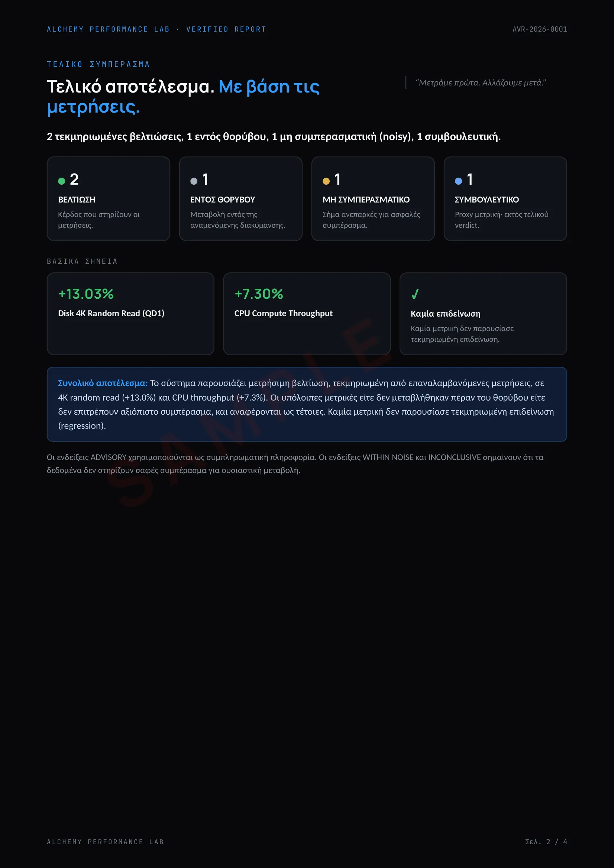Click 'Κέρδος που στηρίζουν οι μετρήσεις.' description
Image resolution: width=614 pixels, height=868 pixels.
(x=99, y=220)
